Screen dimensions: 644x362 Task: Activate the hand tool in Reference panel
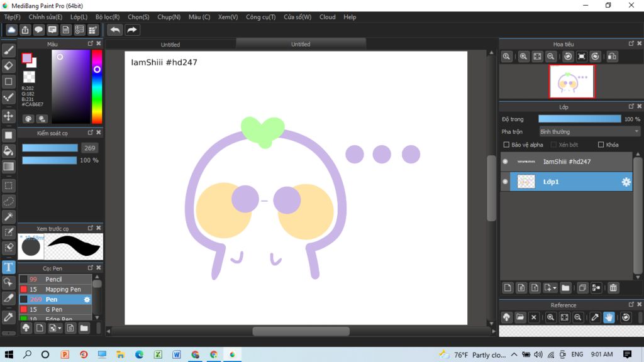click(609, 317)
